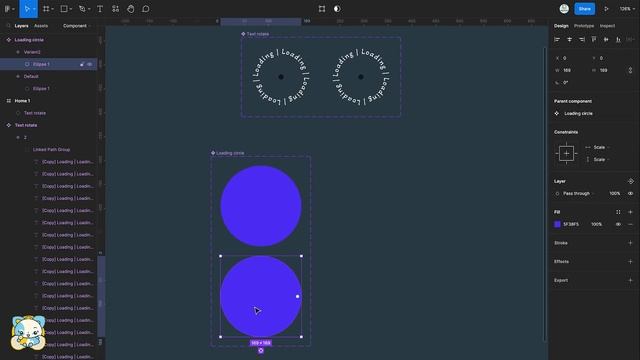The image size is (640, 360).
Task: Switch to the Assets tab
Action: (x=41, y=26)
